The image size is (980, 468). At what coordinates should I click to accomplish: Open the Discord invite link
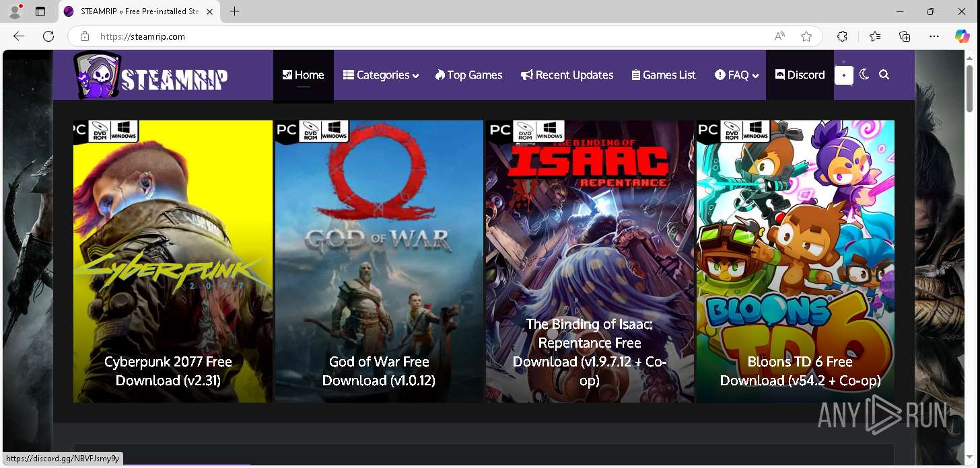pos(800,75)
